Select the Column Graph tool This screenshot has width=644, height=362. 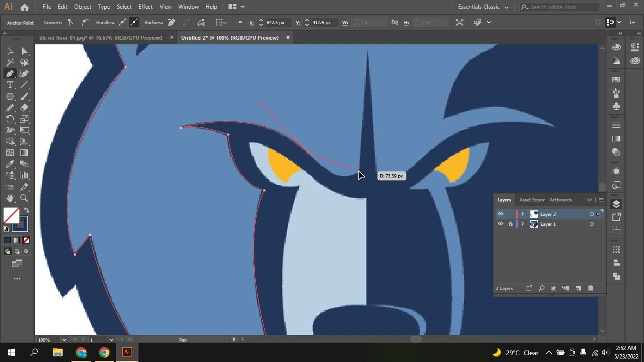click(24, 175)
